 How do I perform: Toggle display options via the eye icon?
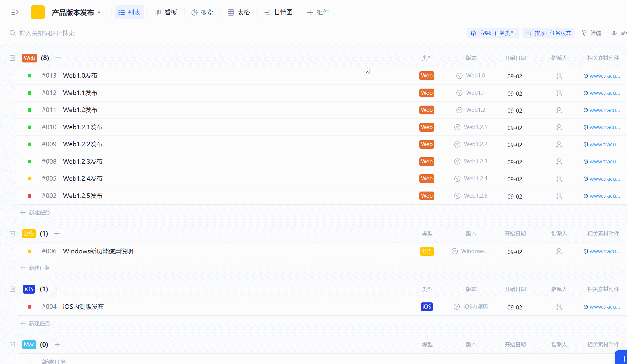(x=614, y=33)
